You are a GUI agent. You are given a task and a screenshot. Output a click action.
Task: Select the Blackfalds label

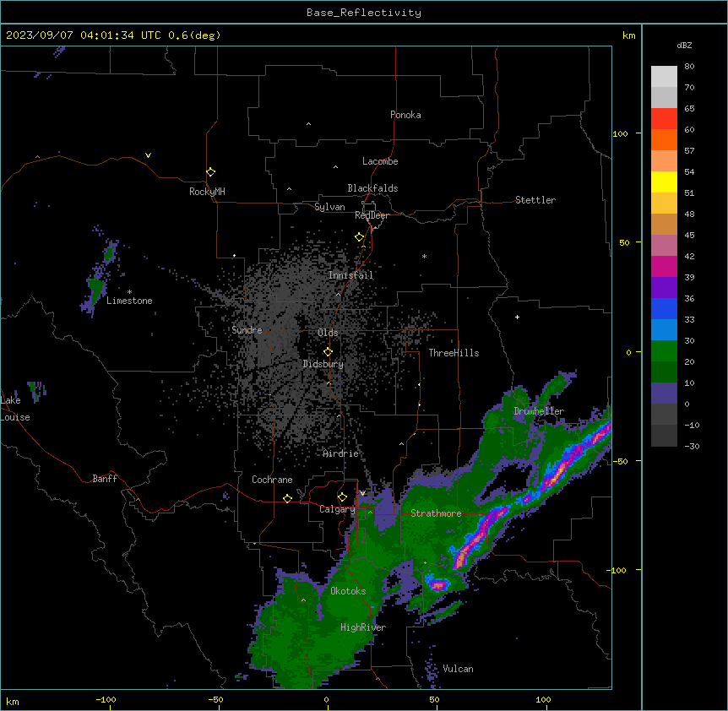point(372,188)
